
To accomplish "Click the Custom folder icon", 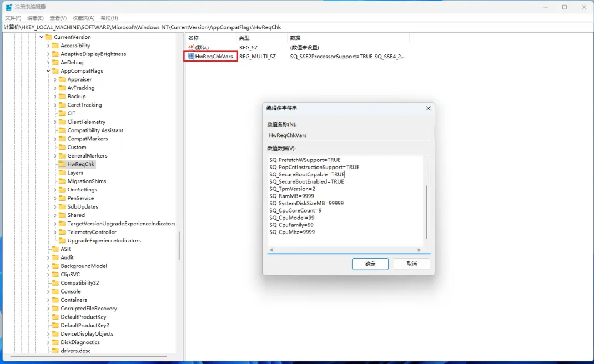I will coord(62,148).
